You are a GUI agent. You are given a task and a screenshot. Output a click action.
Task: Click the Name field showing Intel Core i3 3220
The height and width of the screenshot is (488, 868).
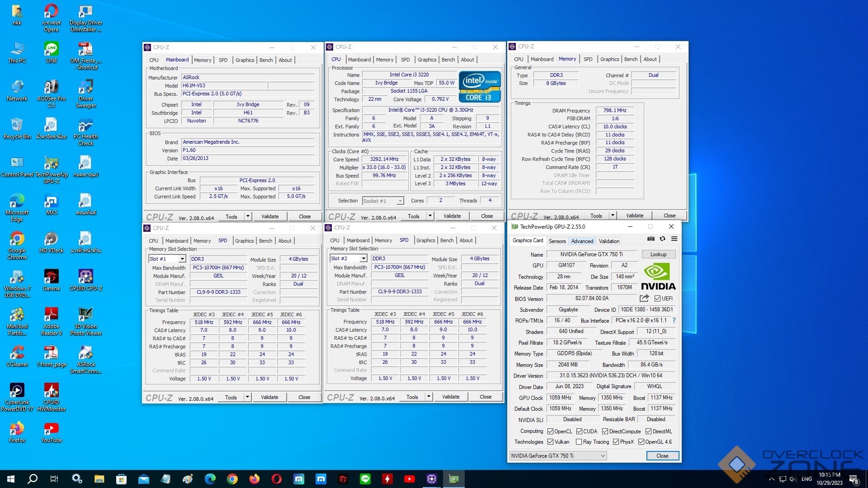click(x=409, y=75)
